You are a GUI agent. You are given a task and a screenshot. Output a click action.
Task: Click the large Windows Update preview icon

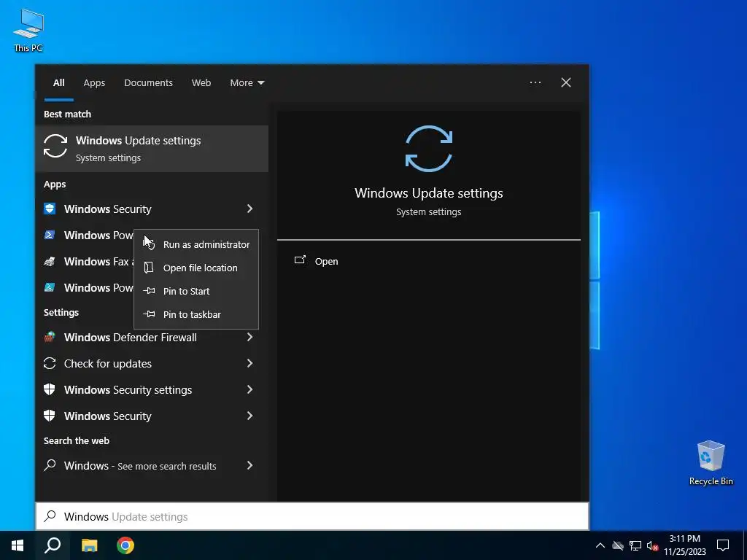point(429,149)
